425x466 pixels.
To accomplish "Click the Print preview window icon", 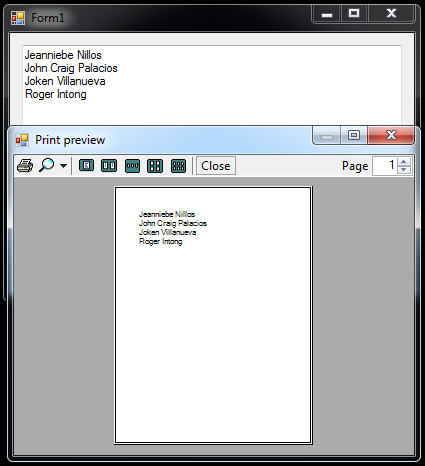I will coord(22,140).
